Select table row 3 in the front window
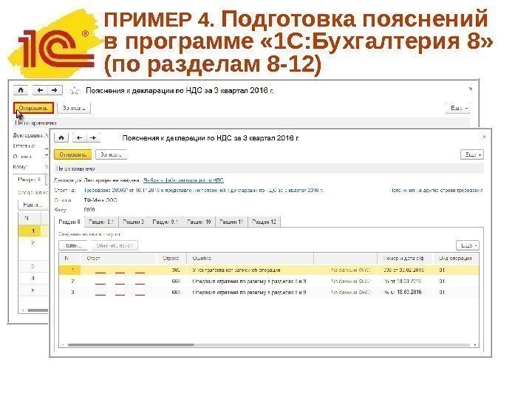Viewport: 532px width, 399px height. click(269, 292)
